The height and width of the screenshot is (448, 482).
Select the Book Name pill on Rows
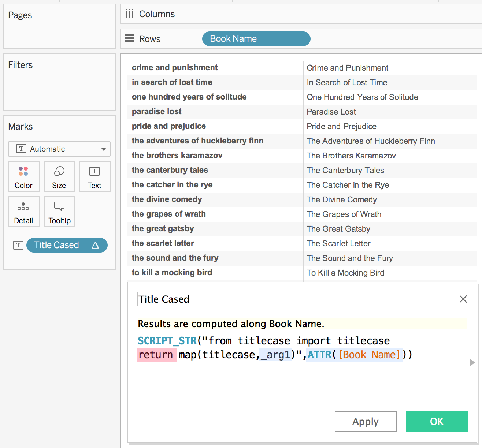coord(256,38)
